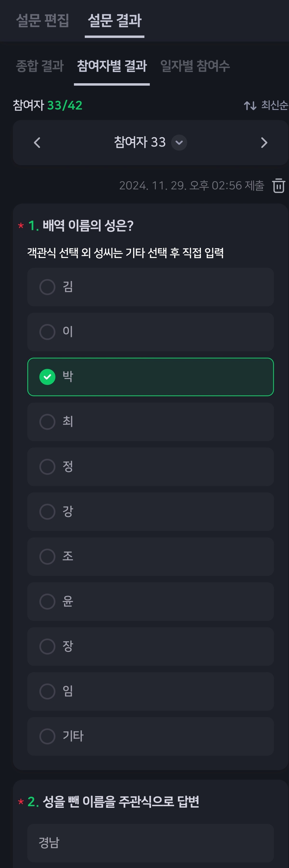Image resolution: width=289 pixels, height=868 pixels.
Task: Click the green checkmark on 박
Action: (47, 377)
